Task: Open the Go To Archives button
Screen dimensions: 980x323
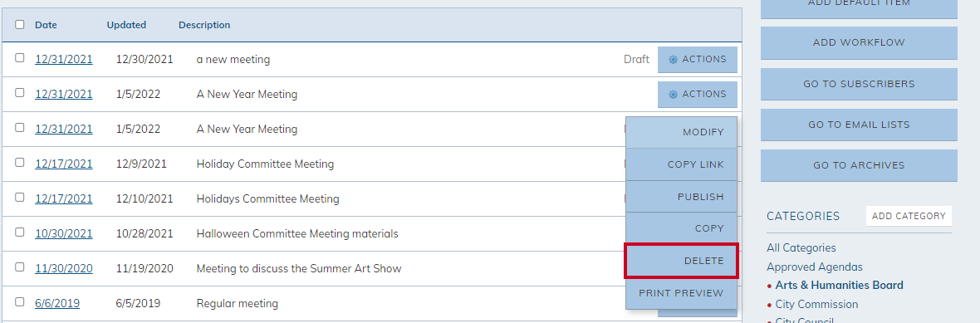Action: pos(859,165)
